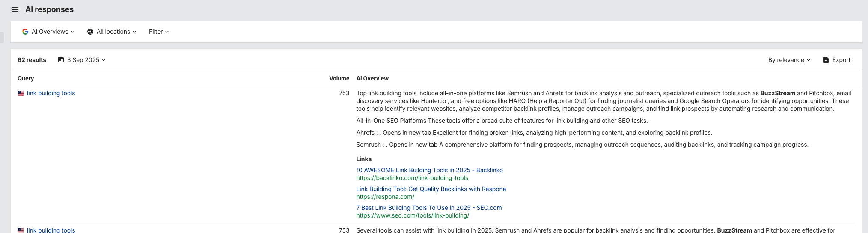Visit the backlinko.com URL in green
This screenshot has width=868, height=233.
pyautogui.click(x=412, y=178)
